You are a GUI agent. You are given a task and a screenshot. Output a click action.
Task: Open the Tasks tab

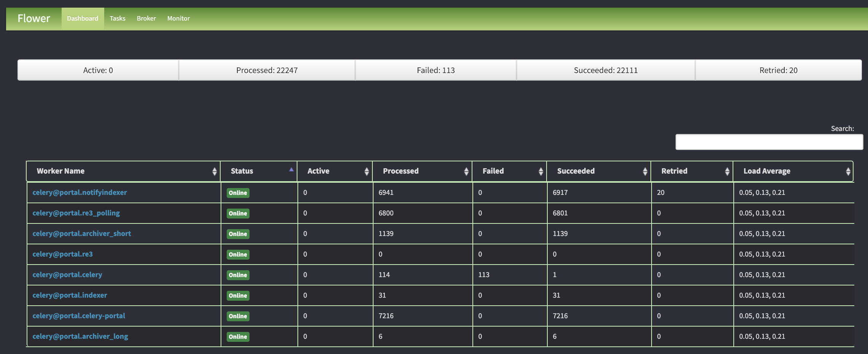118,19
